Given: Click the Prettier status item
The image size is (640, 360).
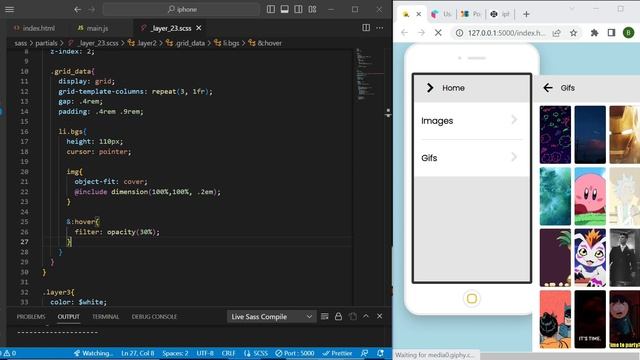Looking at the screenshot, I should click(x=337, y=353).
